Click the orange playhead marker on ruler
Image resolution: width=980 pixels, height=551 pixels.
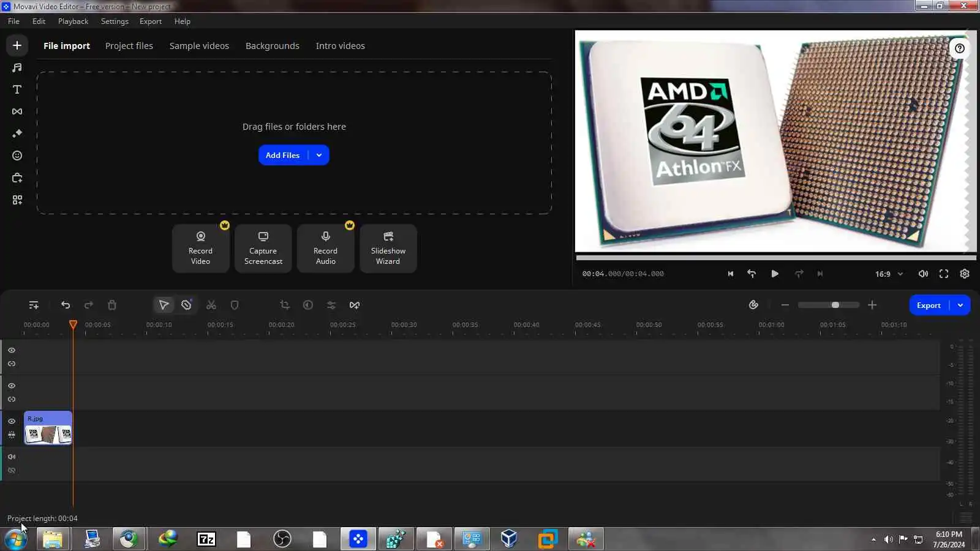coord(73,324)
